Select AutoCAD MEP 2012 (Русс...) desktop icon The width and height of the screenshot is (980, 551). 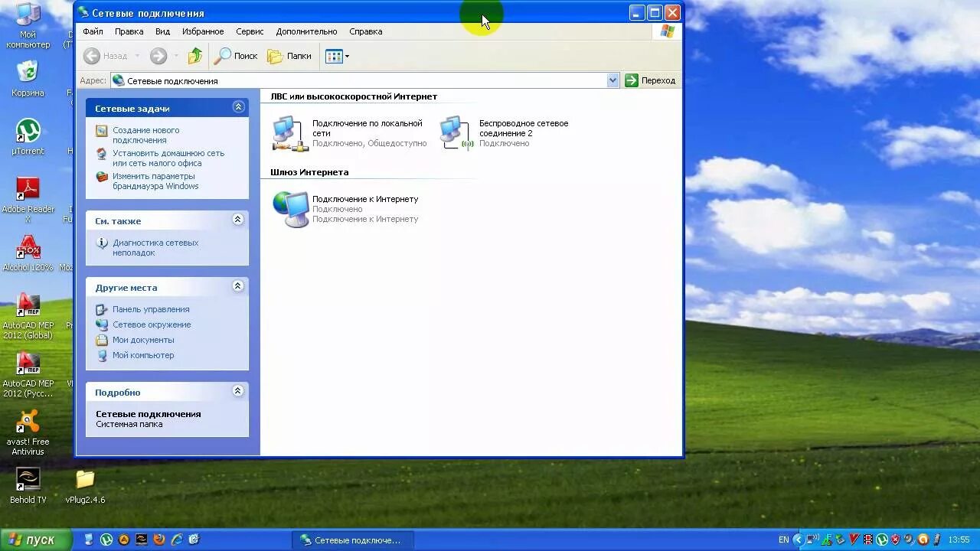pyautogui.click(x=28, y=374)
